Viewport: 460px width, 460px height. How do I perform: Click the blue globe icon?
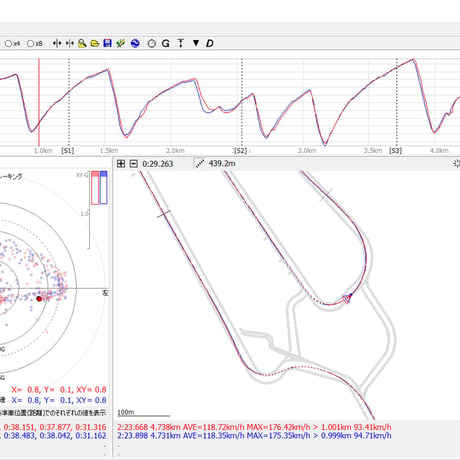pos(135,43)
